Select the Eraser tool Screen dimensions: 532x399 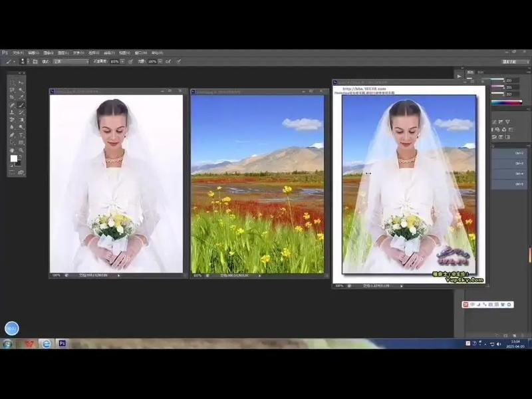pyautogui.click(x=13, y=120)
